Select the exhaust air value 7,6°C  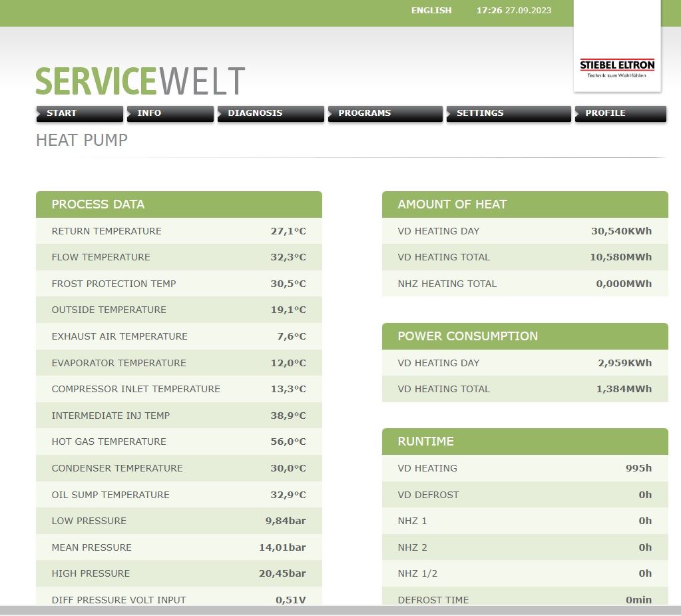click(x=292, y=336)
